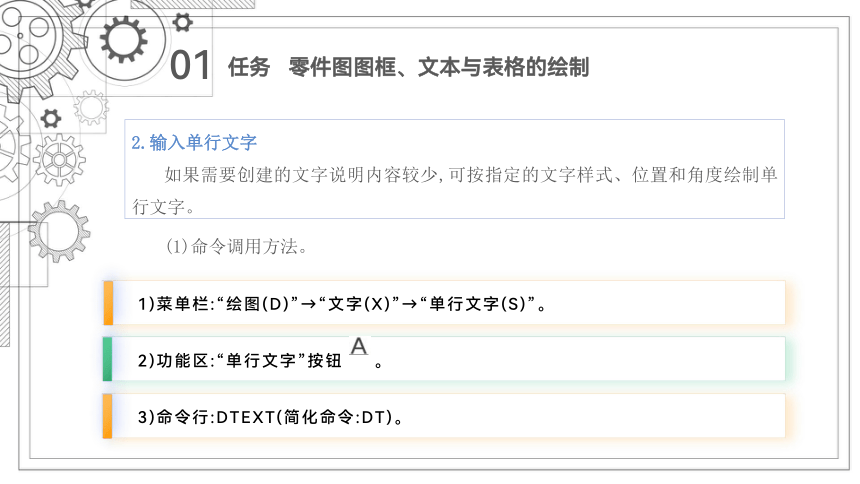Select the '2)功能区' single-line text box
The image size is (860, 484).
[444, 359]
